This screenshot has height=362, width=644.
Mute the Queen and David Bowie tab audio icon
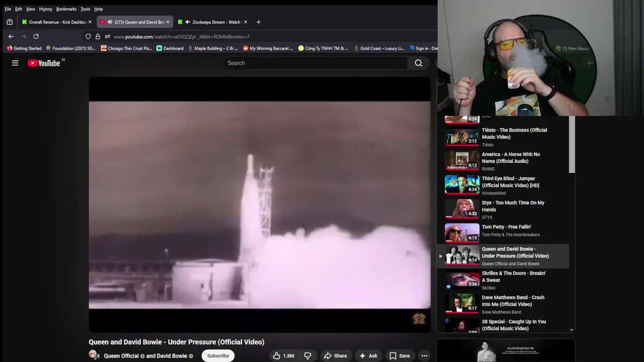tap(110, 22)
